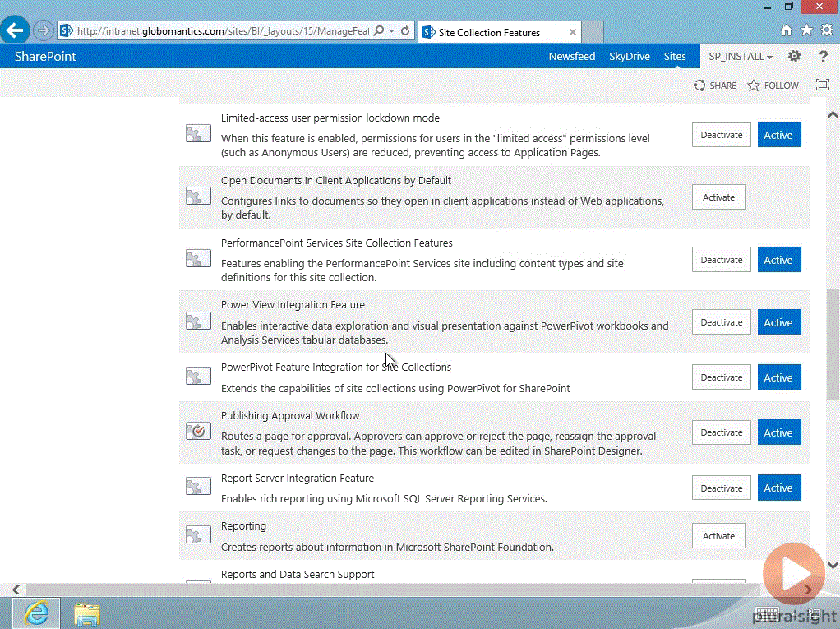Viewport: 840px width, 629px height.
Task: Click the Power View Integration Feature title
Action: pos(293,305)
